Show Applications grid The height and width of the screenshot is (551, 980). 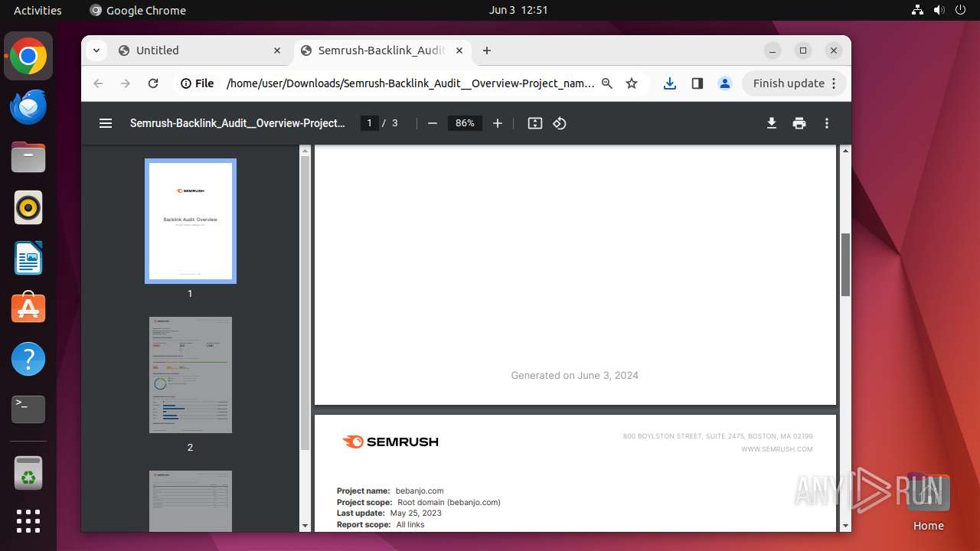pos(28,521)
